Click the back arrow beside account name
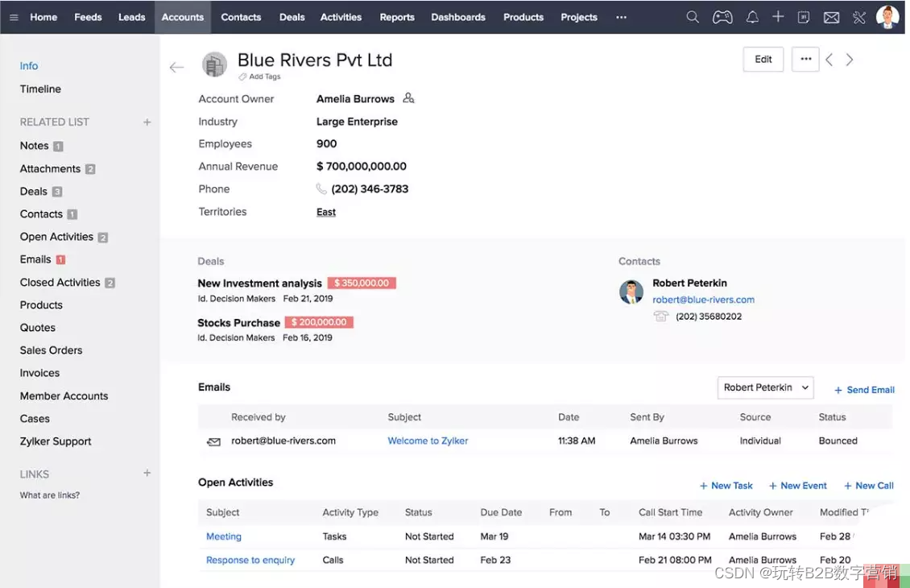Screen dimensions: 910x588 176,68
